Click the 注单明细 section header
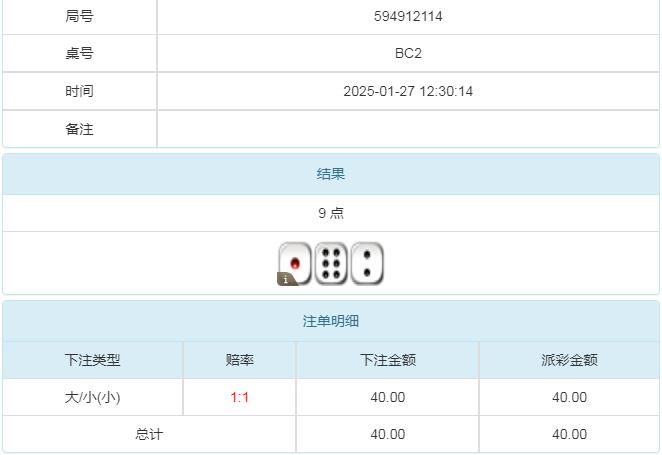Image resolution: width=662 pixels, height=455 pixels. (331, 322)
